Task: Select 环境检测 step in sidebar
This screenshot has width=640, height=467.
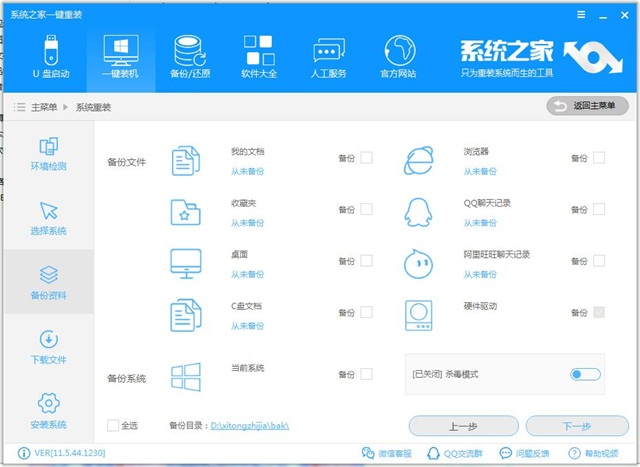Action: pyautogui.click(x=48, y=153)
